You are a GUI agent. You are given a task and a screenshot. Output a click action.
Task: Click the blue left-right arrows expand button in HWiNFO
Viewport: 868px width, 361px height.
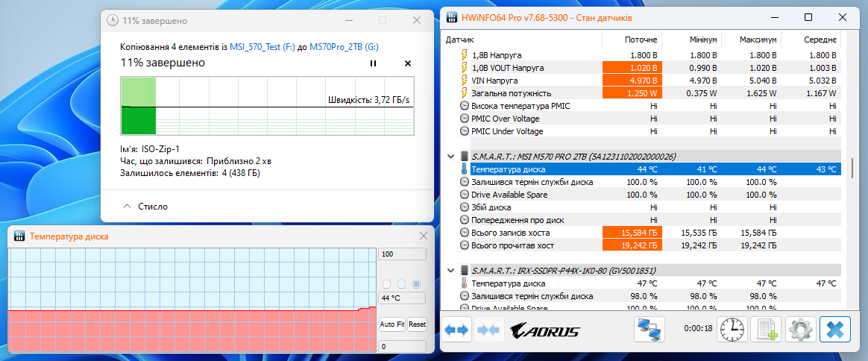coord(456,330)
